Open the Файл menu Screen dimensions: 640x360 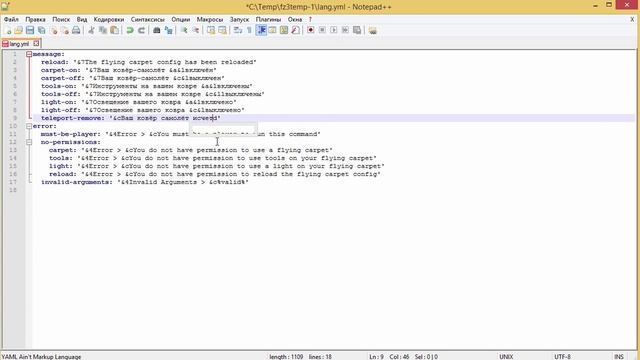pos(11,19)
